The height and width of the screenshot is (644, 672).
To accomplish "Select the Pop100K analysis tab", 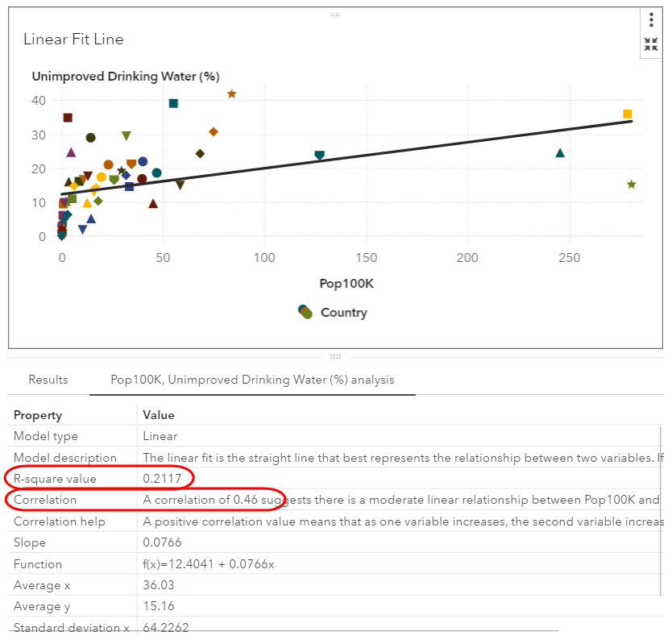I will coord(252,380).
